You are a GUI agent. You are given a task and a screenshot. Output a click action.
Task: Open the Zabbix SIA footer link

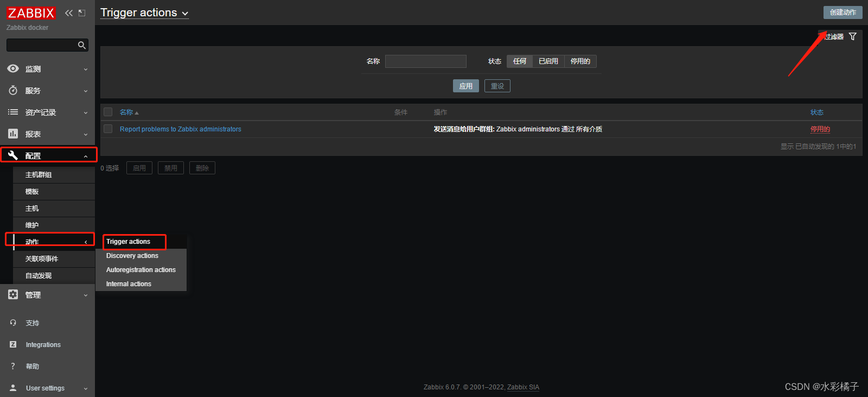coord(523,387)
